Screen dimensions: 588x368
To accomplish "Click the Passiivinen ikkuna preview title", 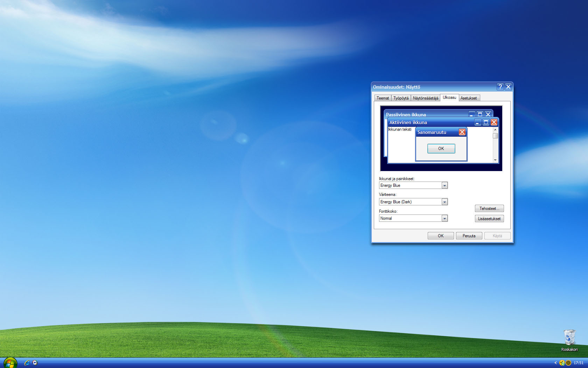I will tap(406, 115).
